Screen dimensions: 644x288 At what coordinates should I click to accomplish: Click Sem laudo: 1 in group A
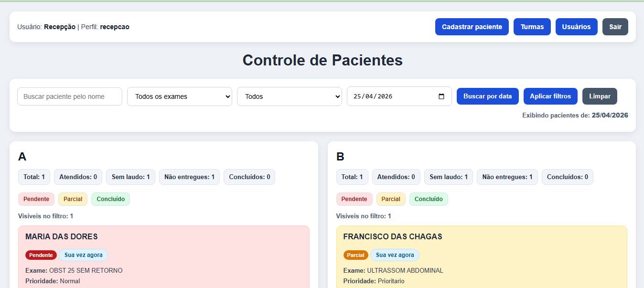(x=130, y=177)
